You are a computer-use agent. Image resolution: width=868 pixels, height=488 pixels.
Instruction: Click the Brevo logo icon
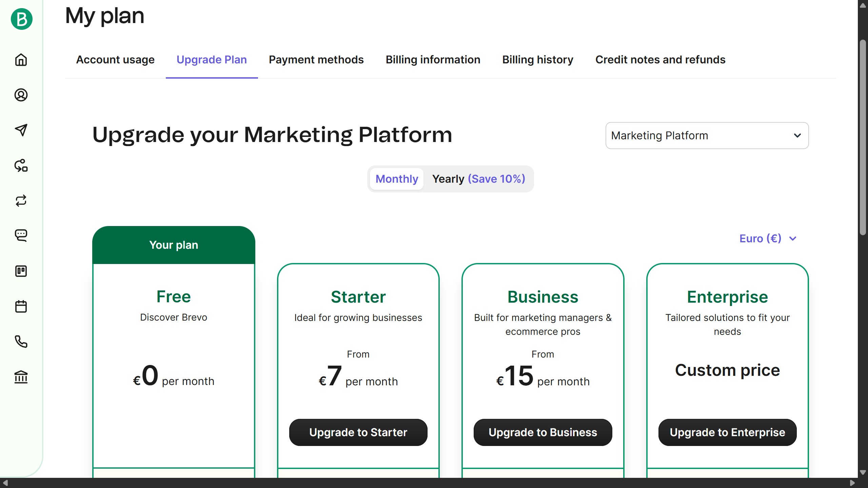(21, 19)
